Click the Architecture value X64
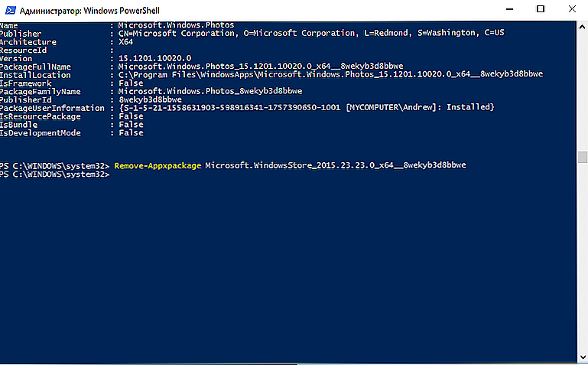588x365 pixels. point(125,41)
